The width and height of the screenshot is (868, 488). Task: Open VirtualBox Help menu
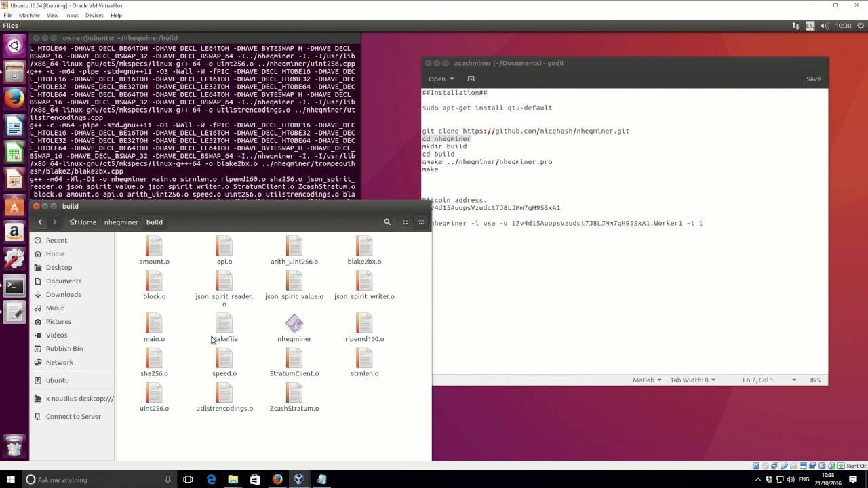click(x=116, y=15)
